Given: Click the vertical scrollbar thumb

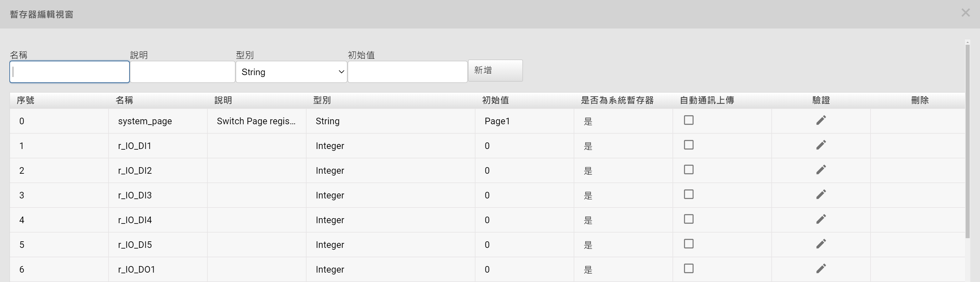Looking at the screenshot, I should pos(967,141).
